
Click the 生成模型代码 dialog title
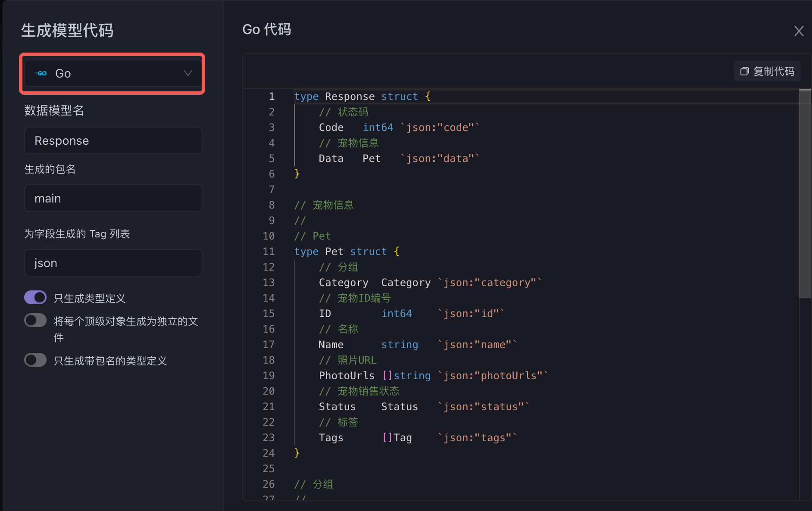(67, 30)
